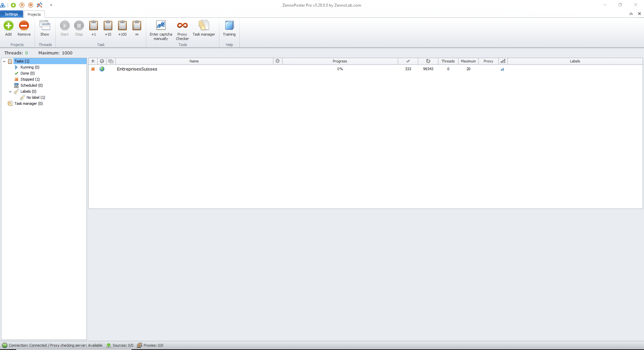644x350 pixels.
Task: Click the Show threads icon
Action: coord(45,26)
